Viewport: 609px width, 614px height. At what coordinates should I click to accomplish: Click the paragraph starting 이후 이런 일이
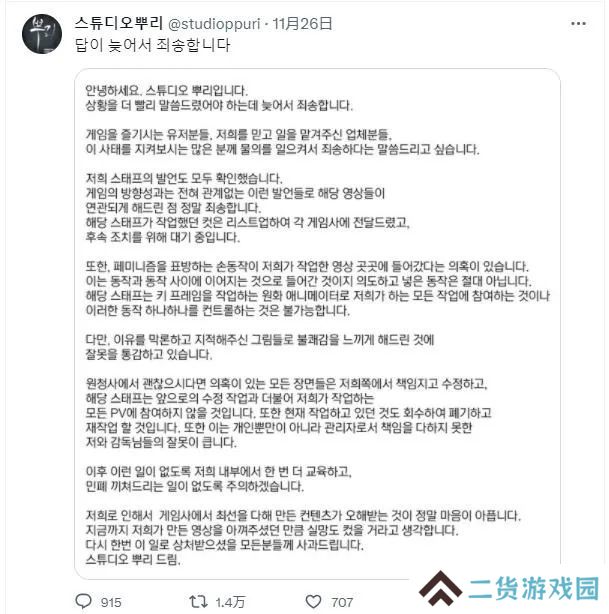[x=218, y=479]
